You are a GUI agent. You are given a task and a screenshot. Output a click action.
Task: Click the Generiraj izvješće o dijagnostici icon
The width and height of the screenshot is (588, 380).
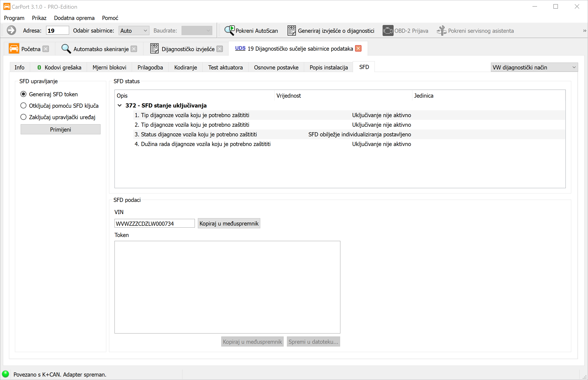point(291,31)
